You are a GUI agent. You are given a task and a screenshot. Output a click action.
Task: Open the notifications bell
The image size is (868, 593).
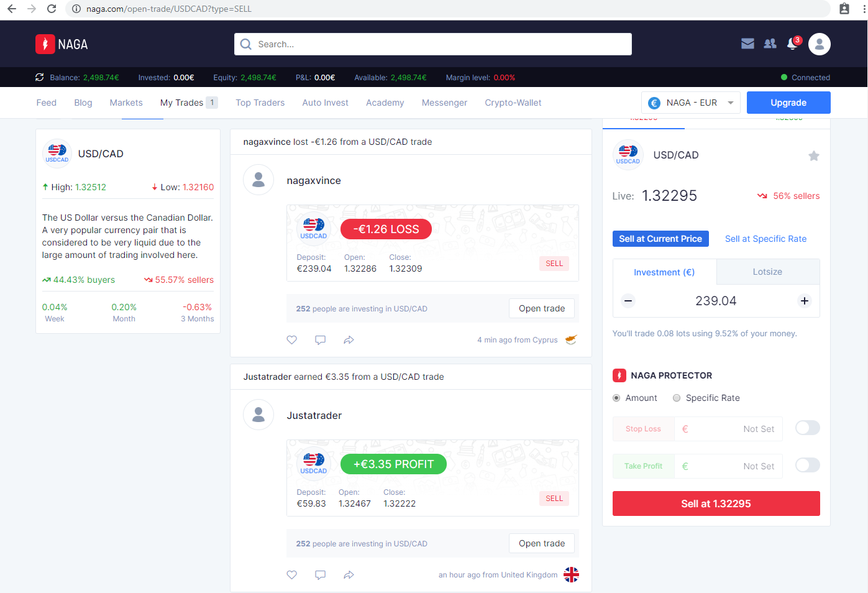click(792, 44)
